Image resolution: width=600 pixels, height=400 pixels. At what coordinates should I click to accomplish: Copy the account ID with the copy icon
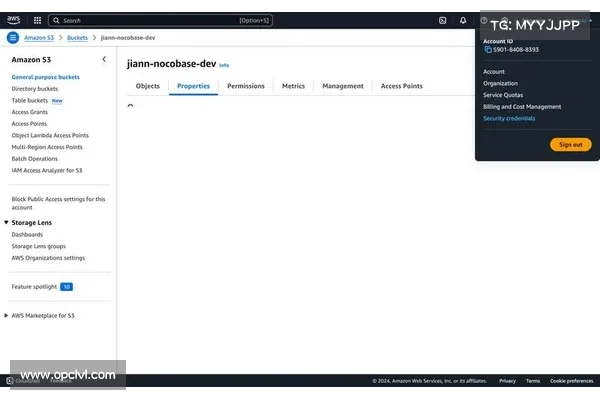(x=488, y=49)
